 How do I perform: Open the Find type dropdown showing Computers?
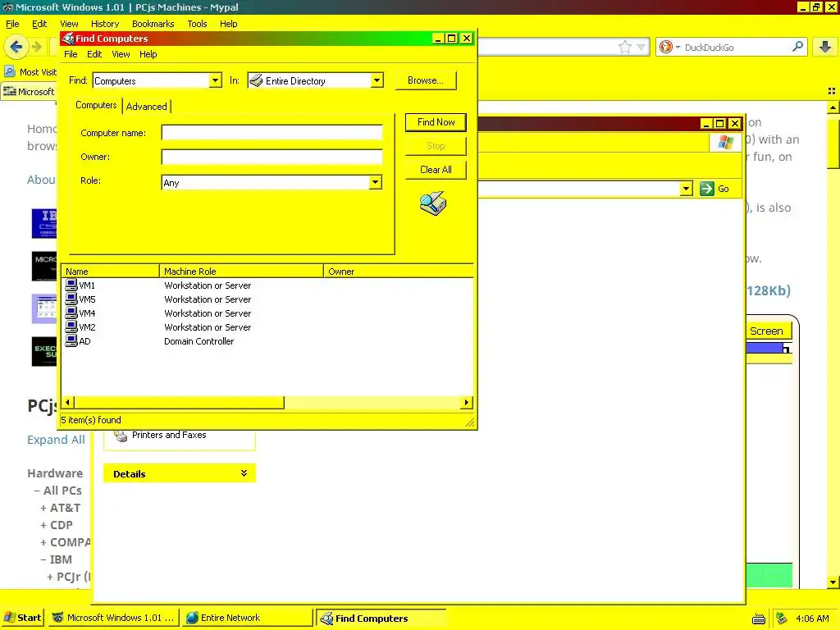tap(215, 80)
